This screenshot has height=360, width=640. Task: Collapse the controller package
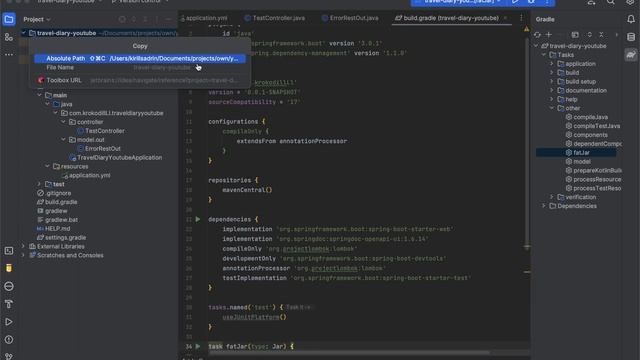[x=63, y=122]
